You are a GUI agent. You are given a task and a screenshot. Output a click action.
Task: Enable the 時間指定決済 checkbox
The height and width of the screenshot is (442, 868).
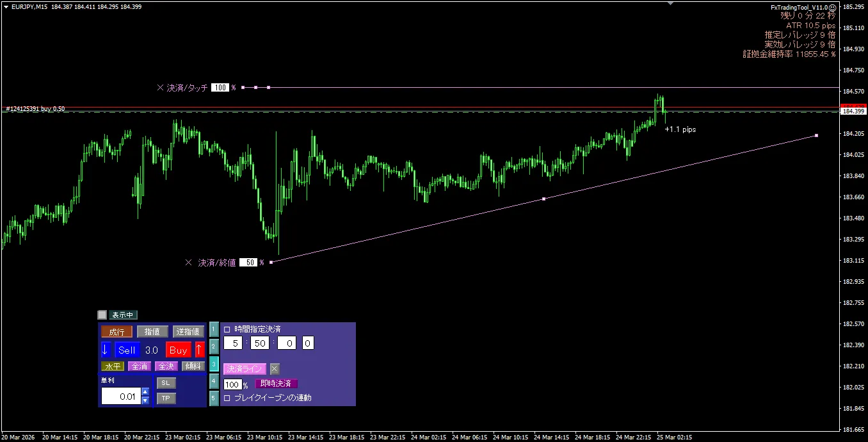pyautogui.click(x=227, y=329)
